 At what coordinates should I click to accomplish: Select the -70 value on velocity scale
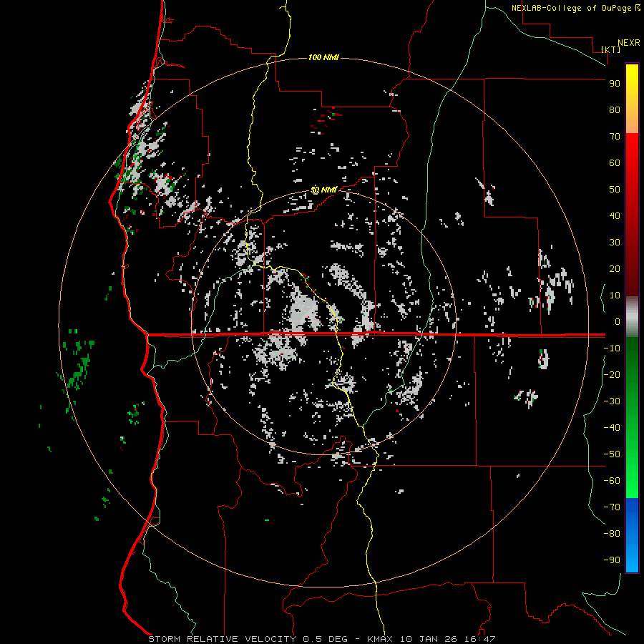pyautogui.click(x=612, y=507)
